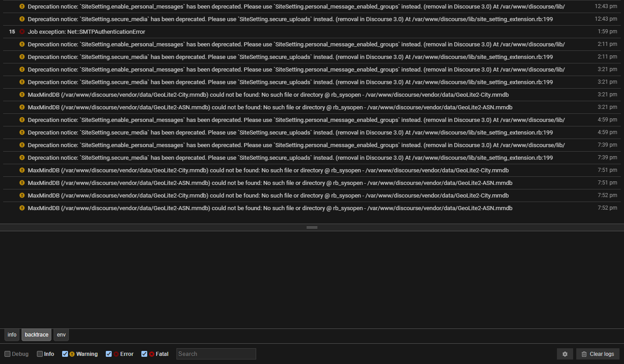Click the warning icon on the GeoLite2-City MaxMindDB entry
The width and height of the screenshot is (624, 364).
(22, 94)
